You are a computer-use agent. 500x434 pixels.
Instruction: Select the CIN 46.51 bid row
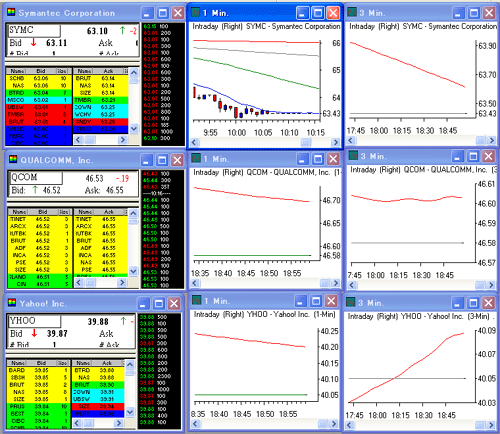tap(40, 284)
